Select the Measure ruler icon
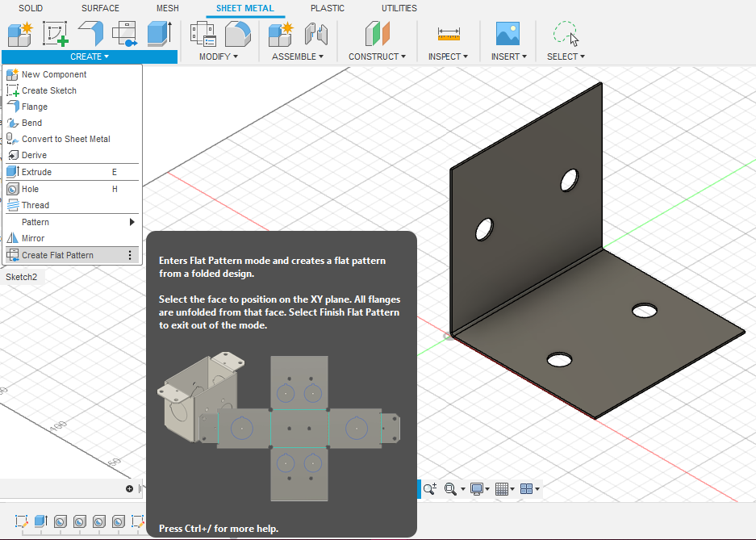The height and width of the screenshot is (540, 756). 449,34
